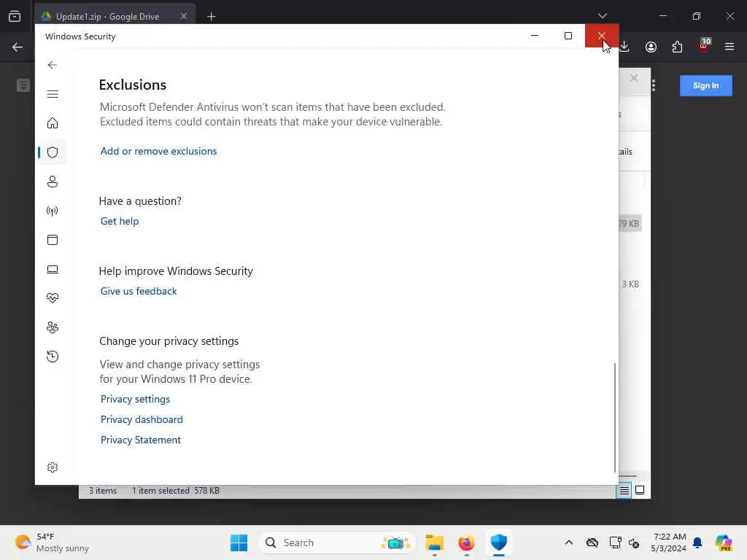The height and width of the screenshot is (560, 747).
Task: Select Virus & threat protection shield icon
Action: click(x=53, y=152)
